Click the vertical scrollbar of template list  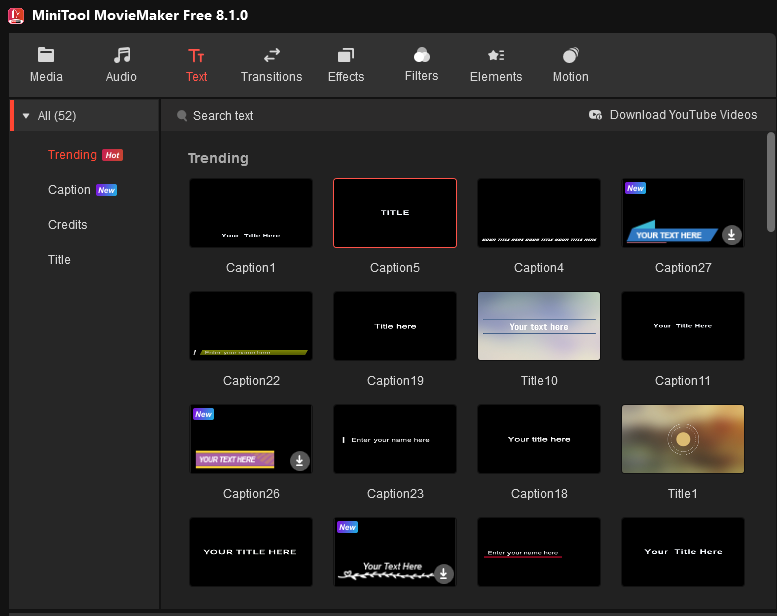[x=771, y=181]
